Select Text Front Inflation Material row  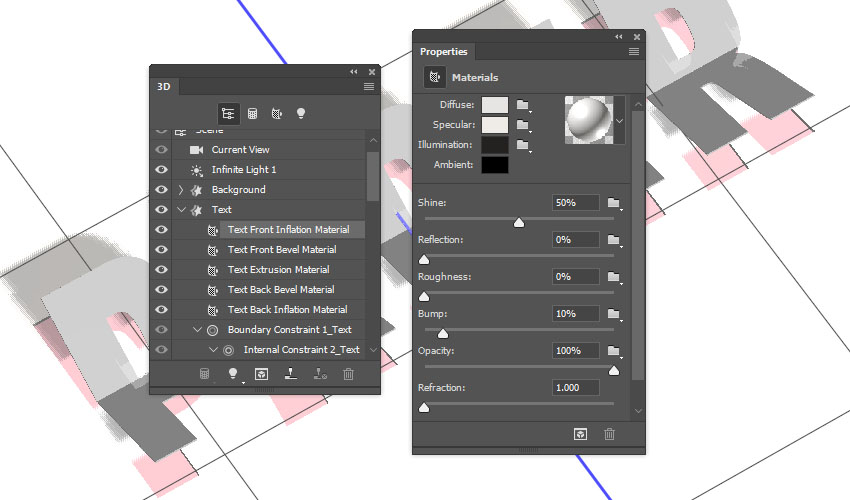(x=268, y=230)
